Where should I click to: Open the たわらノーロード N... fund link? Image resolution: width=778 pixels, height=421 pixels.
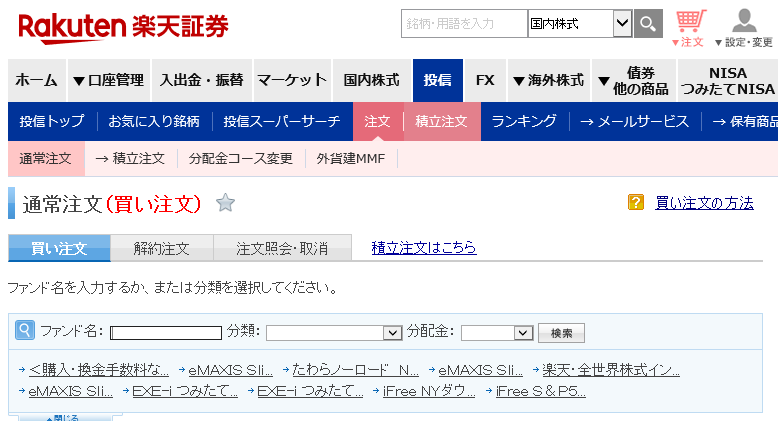(355, 370)
